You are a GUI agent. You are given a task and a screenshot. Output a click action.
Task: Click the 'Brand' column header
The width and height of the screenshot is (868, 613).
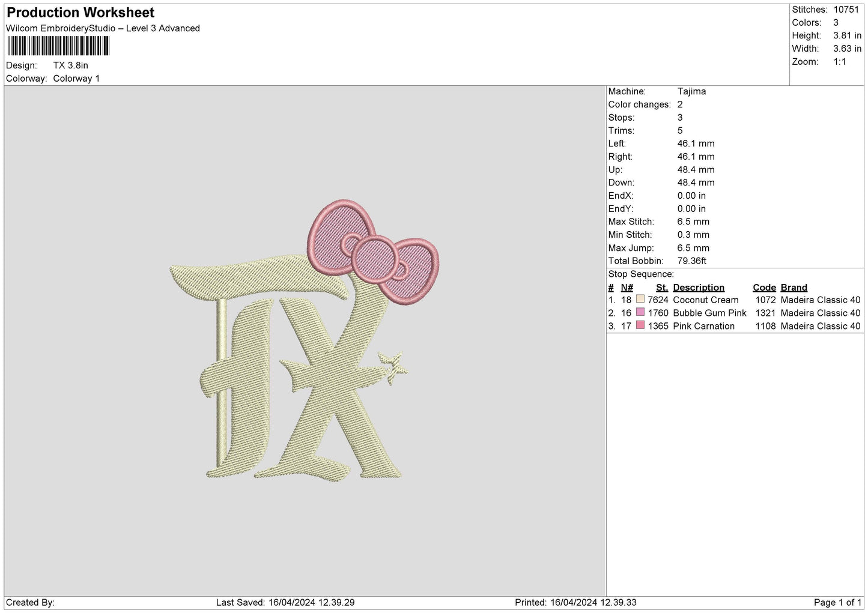pos(794,288)
